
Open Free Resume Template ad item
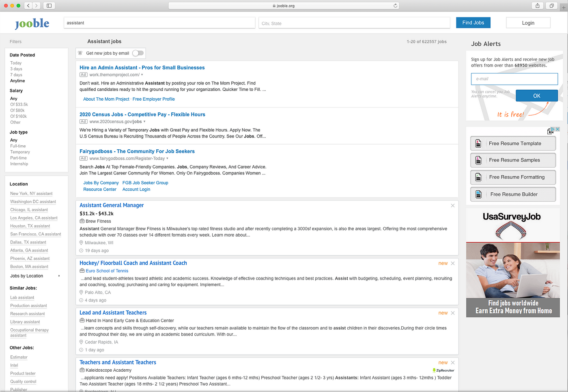[x=513, y=144]
